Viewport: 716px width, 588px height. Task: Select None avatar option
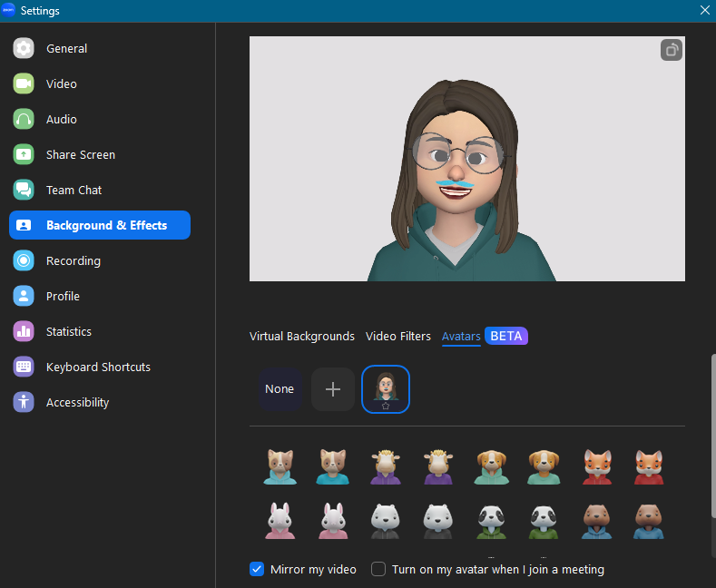[x=280, y=389]
